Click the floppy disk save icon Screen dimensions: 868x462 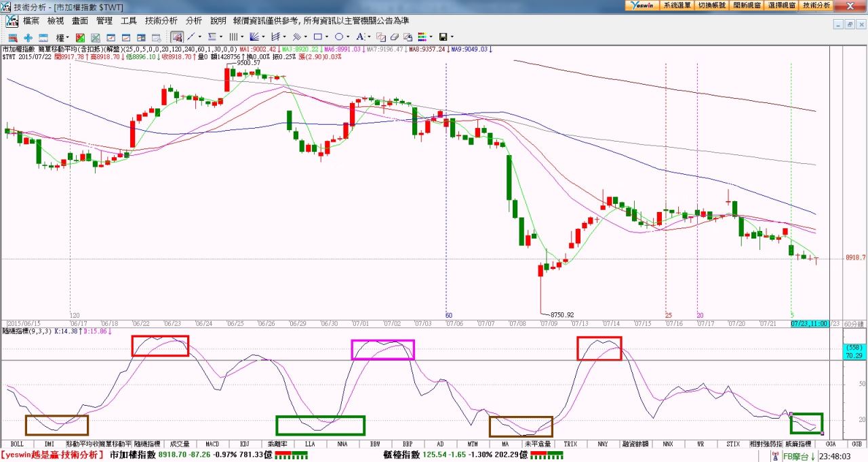[x=443, y=37]
